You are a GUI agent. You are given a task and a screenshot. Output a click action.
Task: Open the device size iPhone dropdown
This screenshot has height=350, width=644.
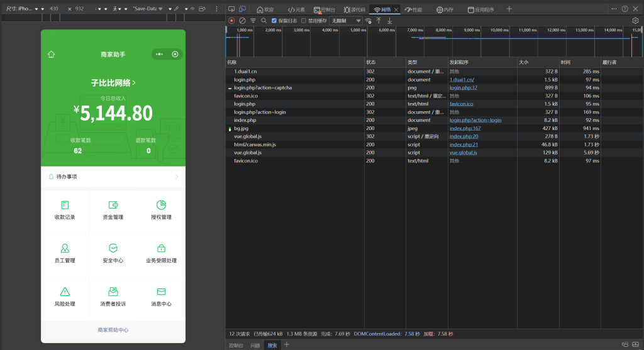[25, 9]
